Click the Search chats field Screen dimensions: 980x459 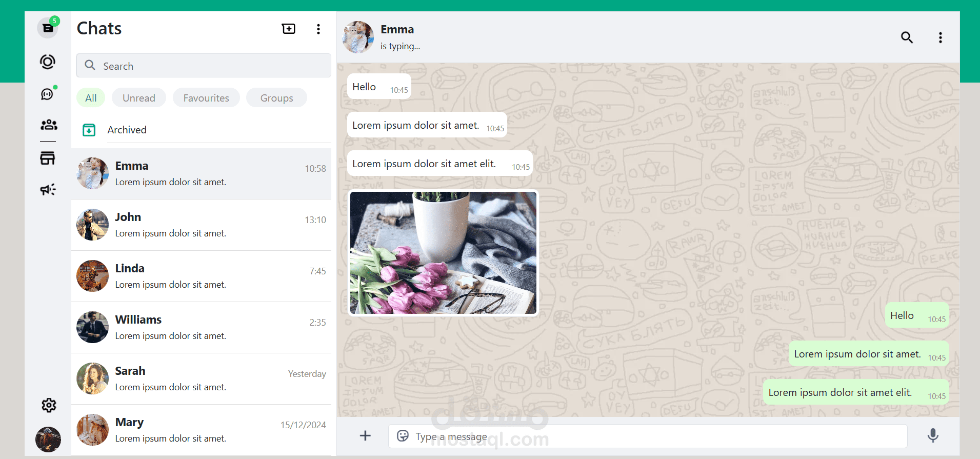(x=204, y=66)
